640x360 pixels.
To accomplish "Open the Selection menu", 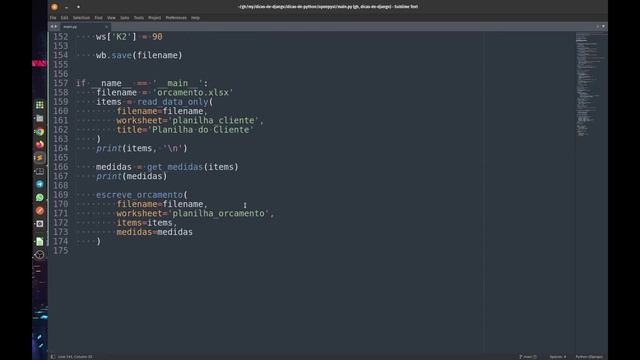I will [x=81, y=18].
